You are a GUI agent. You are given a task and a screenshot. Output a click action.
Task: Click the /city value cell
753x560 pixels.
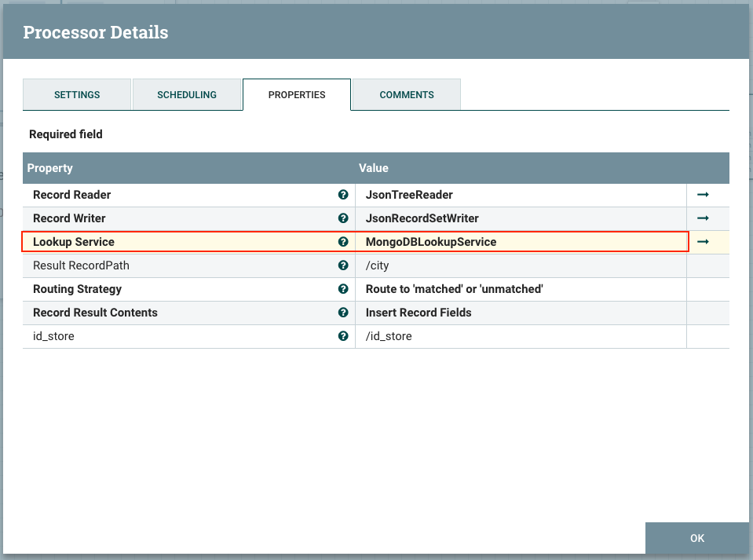click(x=521, y=265)
